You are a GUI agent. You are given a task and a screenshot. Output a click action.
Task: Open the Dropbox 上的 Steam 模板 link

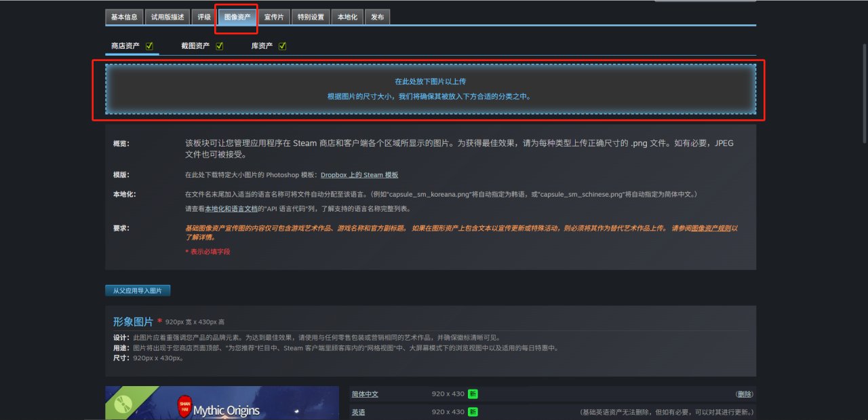pyautogui.click(x=359, y=174)
